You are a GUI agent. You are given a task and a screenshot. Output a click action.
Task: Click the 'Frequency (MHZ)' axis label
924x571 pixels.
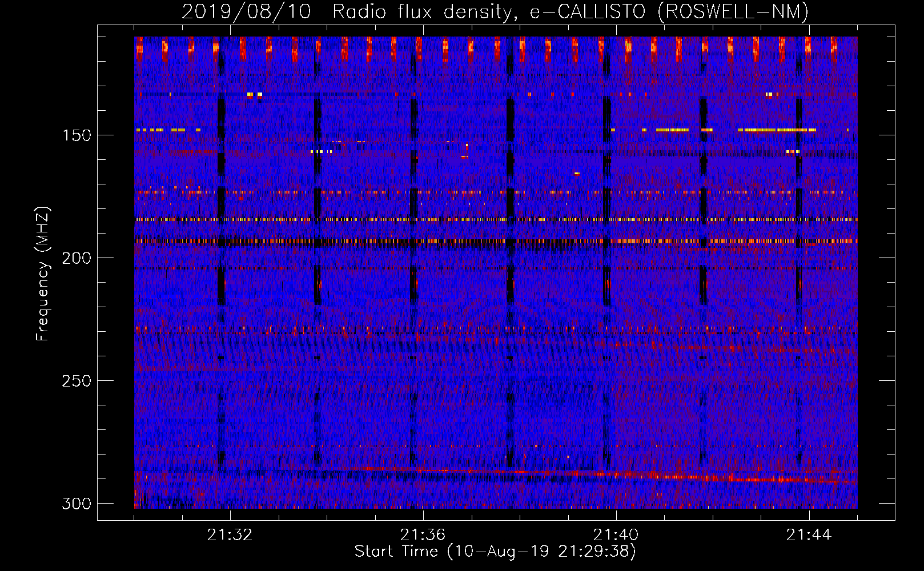(x=43, y=274)
